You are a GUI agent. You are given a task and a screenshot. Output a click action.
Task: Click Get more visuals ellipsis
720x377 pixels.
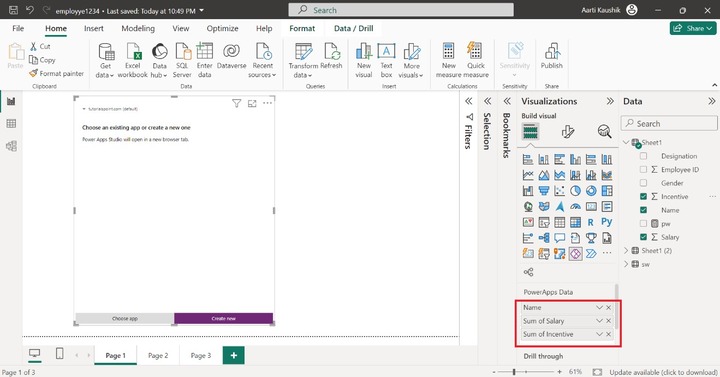(607, 253)
